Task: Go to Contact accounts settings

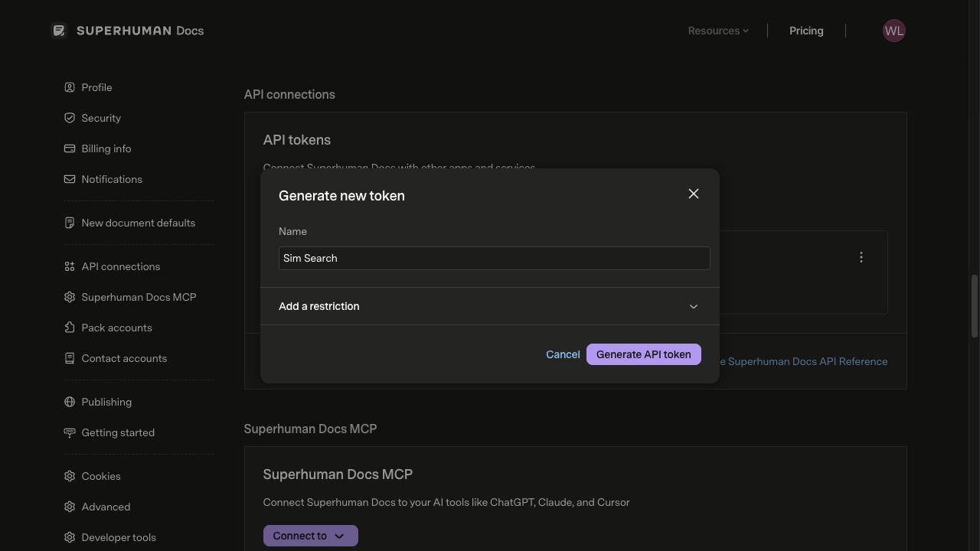Action: (x=124, y=358)
